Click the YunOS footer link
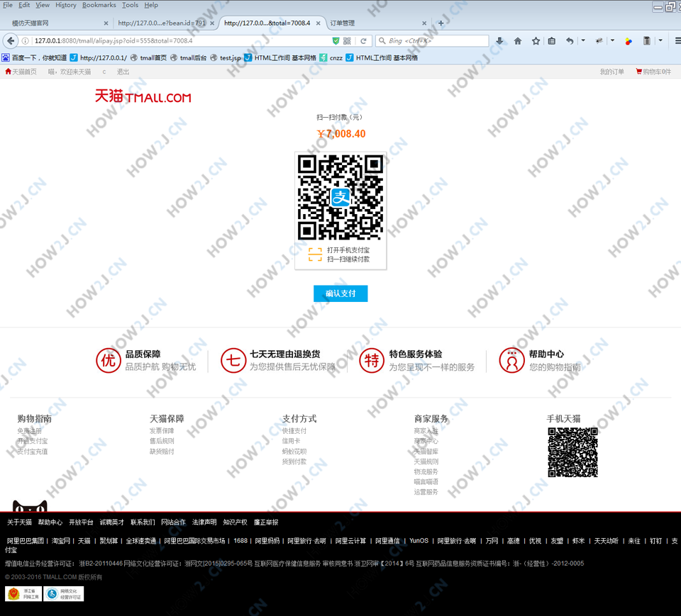 pyautogui.click(x=419, y=541)
